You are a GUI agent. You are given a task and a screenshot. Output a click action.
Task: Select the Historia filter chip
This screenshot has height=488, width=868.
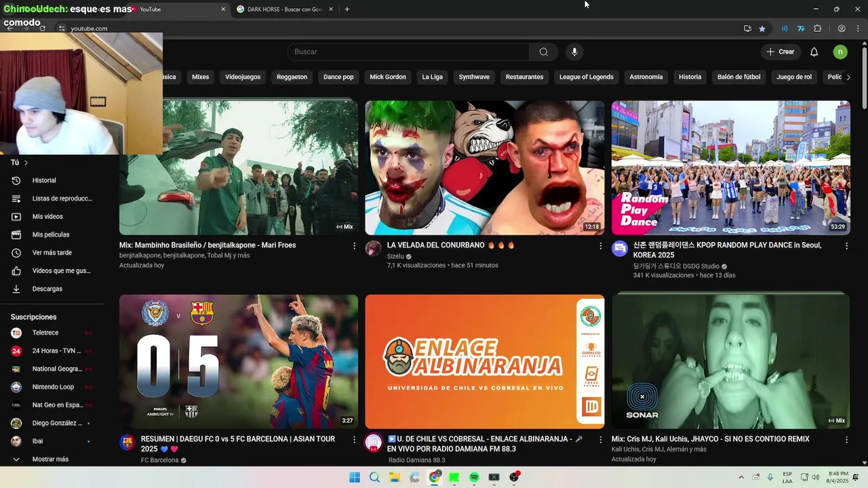[x=690, y=77]
